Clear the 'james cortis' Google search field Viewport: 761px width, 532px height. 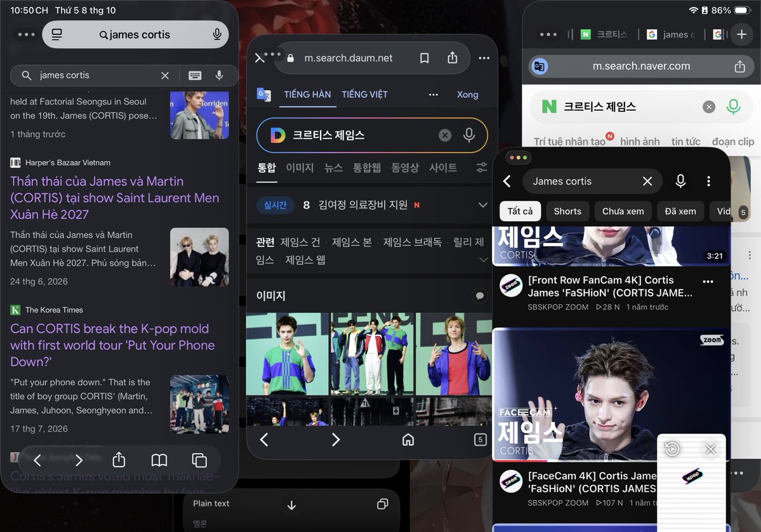165,76
